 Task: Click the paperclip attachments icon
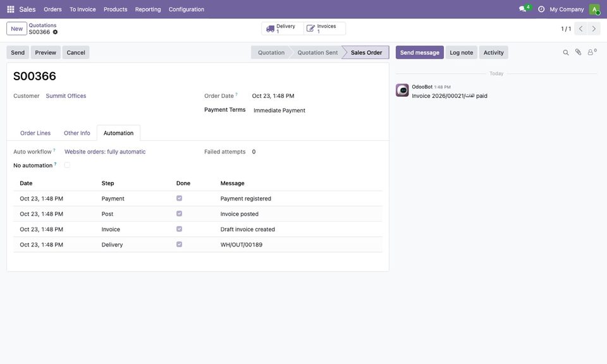(x=578, y=52)
